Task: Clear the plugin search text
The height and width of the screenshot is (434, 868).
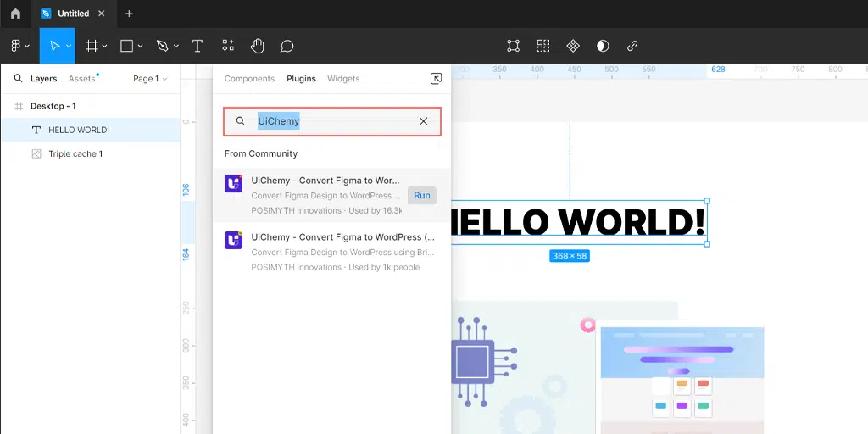Action: click(424, 121)
